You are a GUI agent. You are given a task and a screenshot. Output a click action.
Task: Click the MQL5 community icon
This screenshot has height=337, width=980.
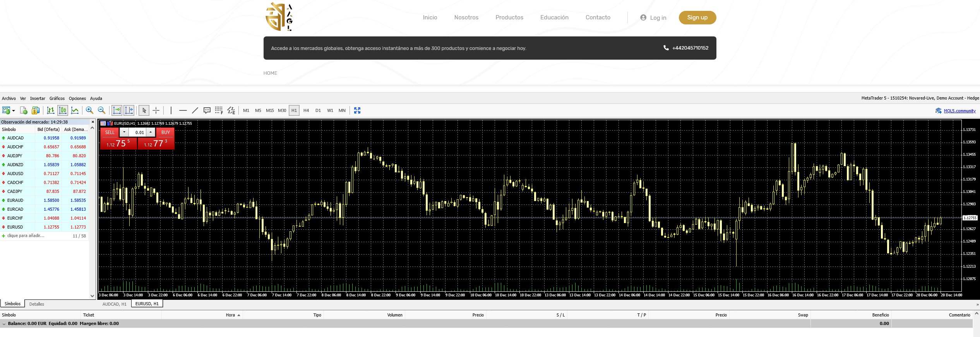(939, 111)
